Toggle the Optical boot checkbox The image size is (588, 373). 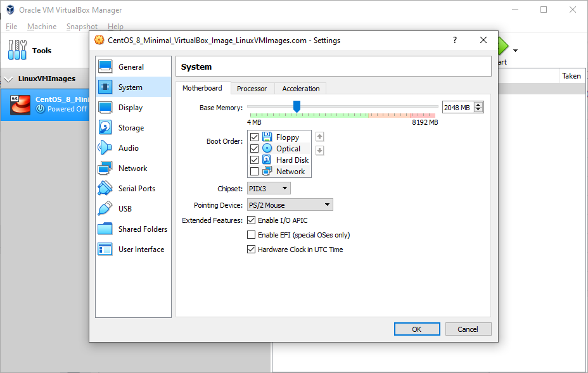pyautogui.click(x=254, y=148)
